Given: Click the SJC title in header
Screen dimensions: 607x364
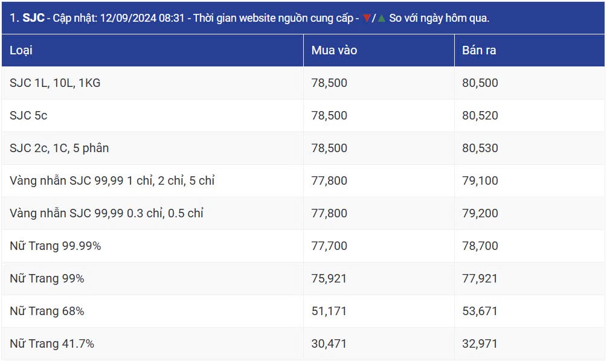Looking at the screenshot, I should click(33, 18).
